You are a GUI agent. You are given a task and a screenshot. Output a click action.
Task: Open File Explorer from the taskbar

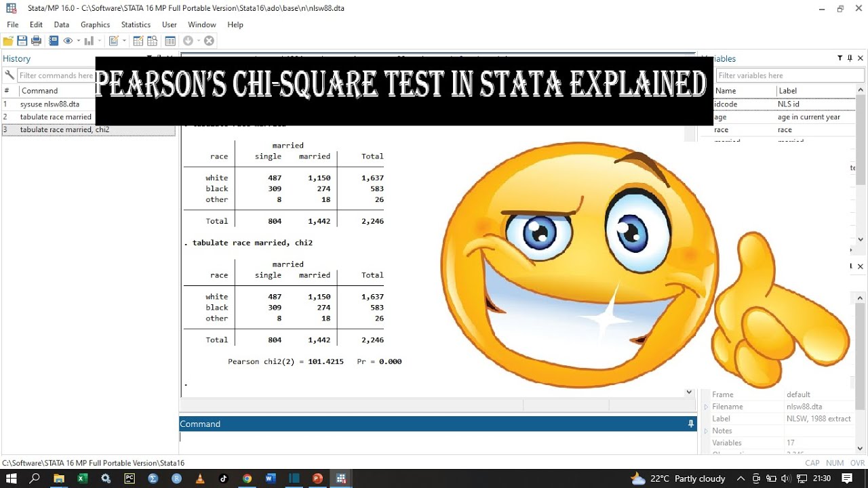click(59, 478)
